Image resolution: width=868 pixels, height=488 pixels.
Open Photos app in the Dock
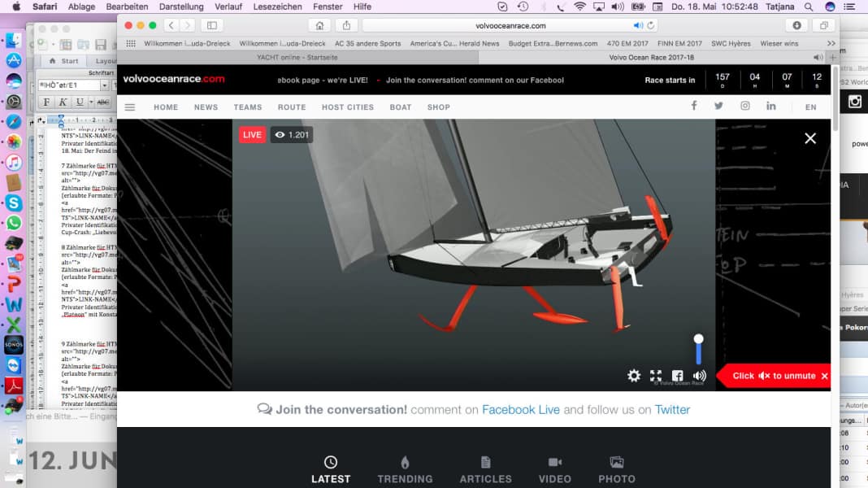[x=13, y=142]
